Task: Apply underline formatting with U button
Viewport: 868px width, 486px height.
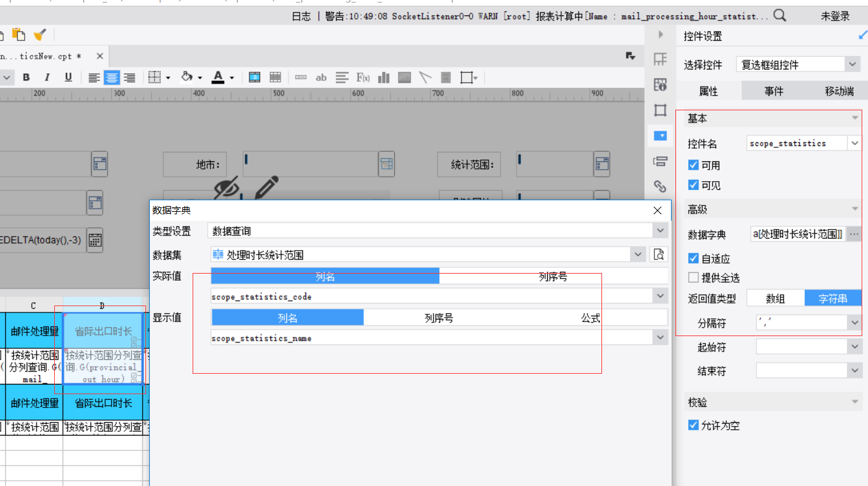Action: click(68, 78)
